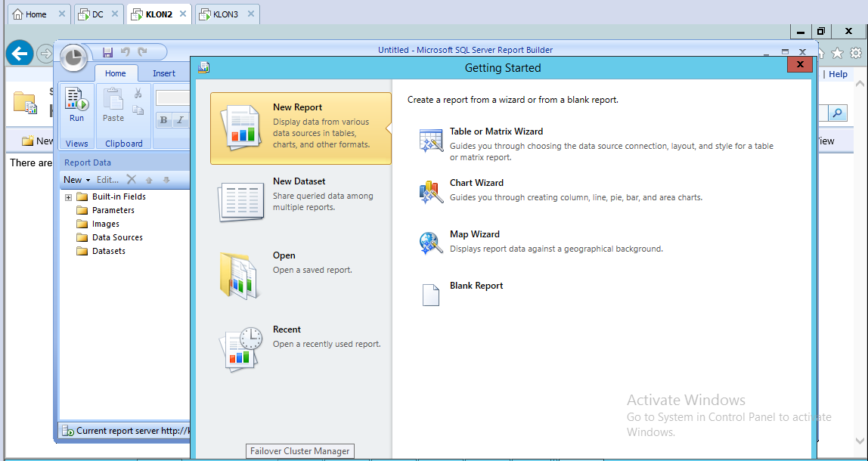Select the Datasets folder in Report Data

point(108,251)
